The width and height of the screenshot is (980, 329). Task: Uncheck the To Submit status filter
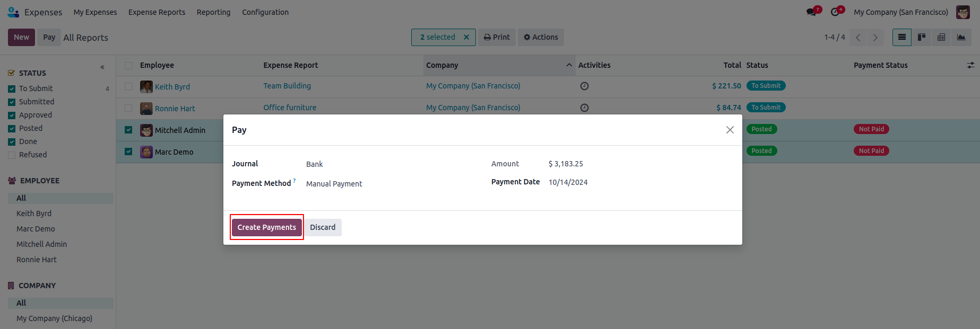pos(12,89)
